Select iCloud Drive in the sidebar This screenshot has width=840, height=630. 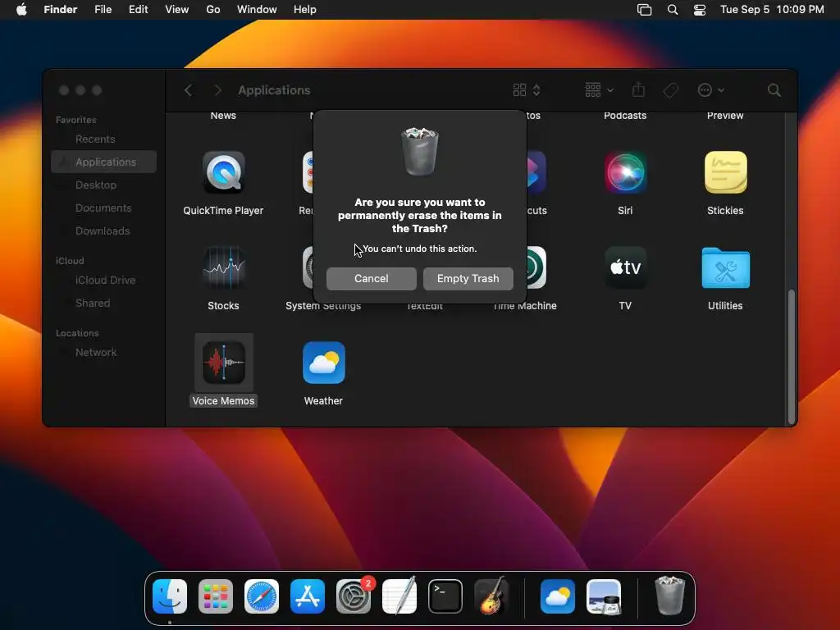pyautogui.click(x=104, y=281)
